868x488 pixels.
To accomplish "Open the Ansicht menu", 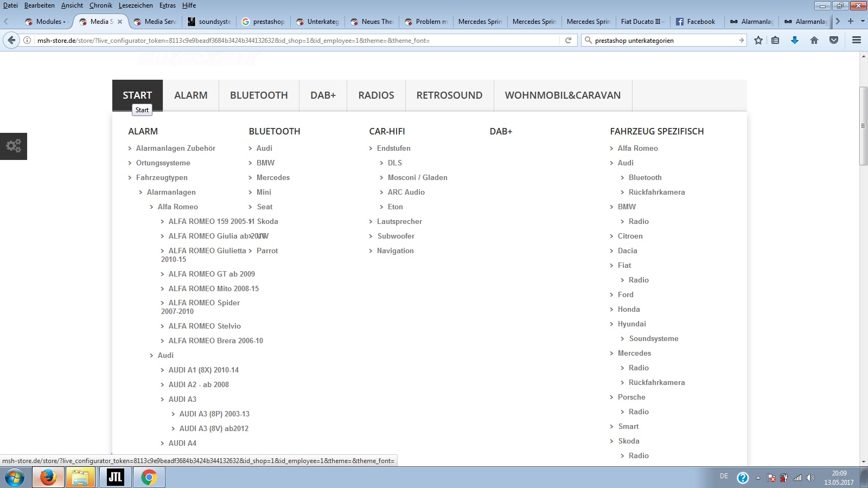I will pos(72,5).
